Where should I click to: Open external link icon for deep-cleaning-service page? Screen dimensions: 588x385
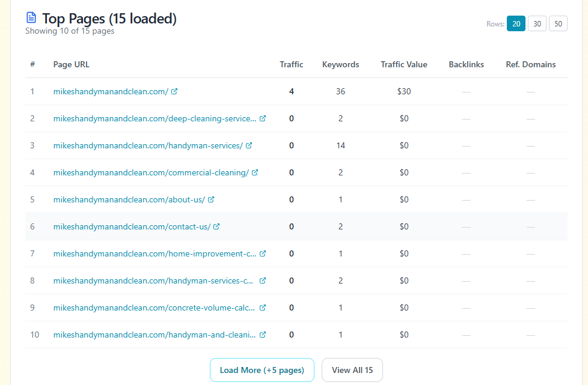coord(263,119)
